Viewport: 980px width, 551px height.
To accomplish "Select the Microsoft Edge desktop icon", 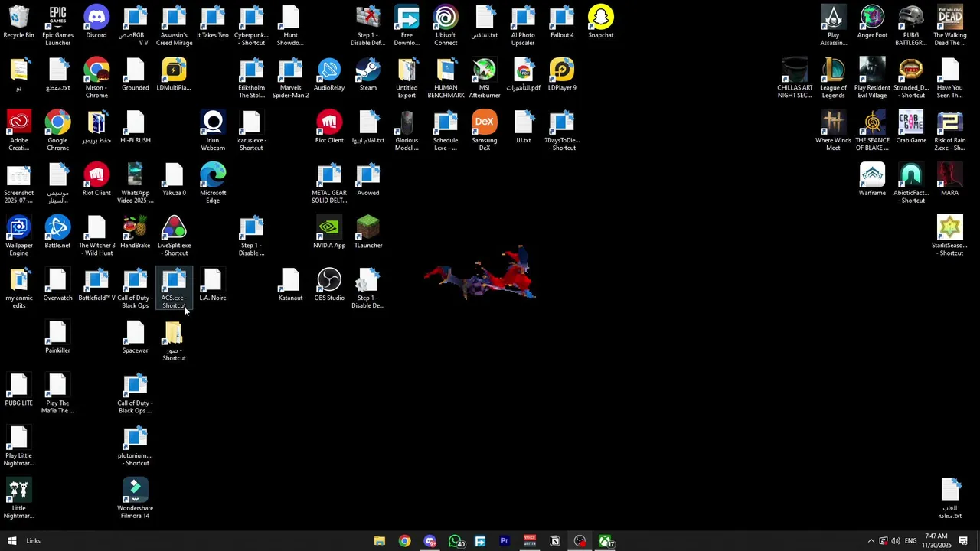I will [x=213, y=184].
